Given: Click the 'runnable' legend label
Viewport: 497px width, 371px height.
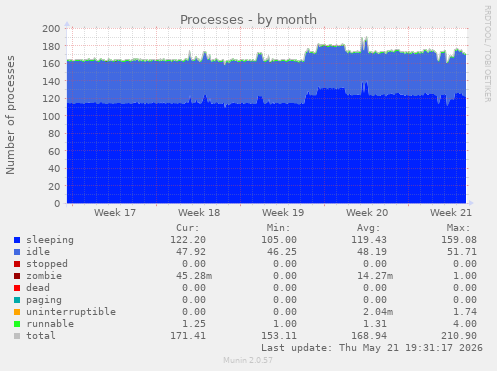Looking at the screenshot, I should click(50, 324).
